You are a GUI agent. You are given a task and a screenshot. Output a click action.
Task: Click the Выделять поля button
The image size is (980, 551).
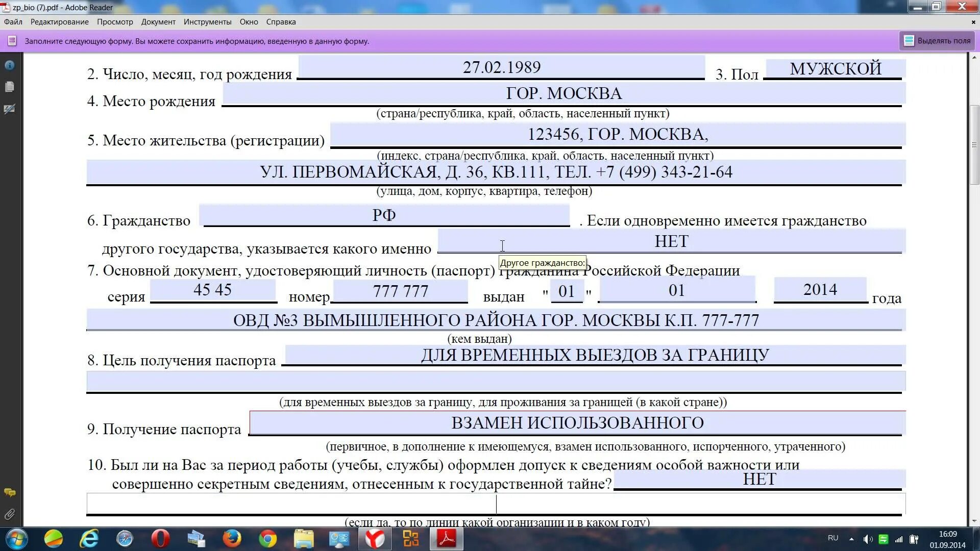937,41
